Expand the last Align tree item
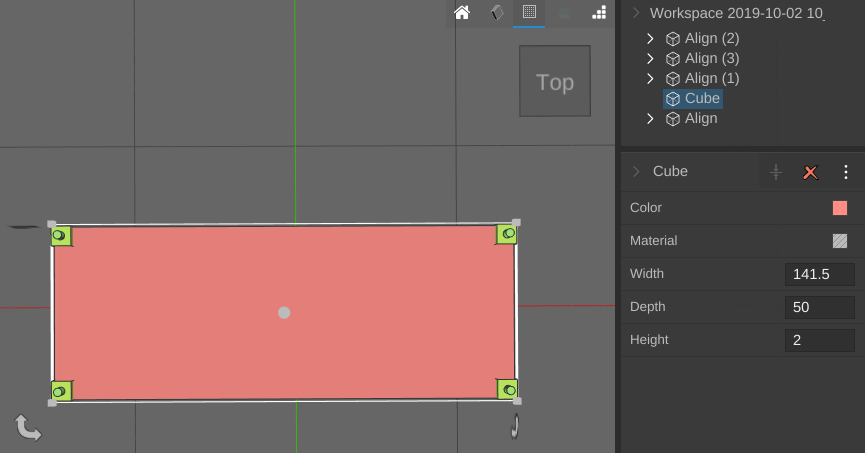The height and width of the screenshot is (453, 865). 650,119
